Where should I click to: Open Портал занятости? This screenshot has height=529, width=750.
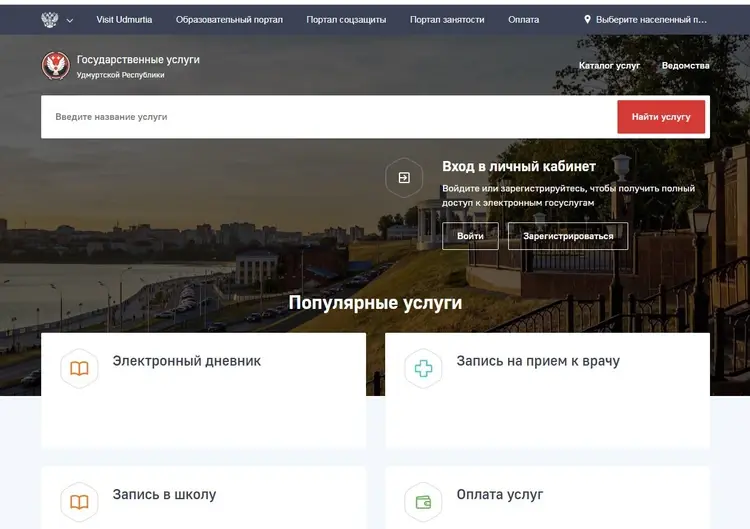click(447, 20)
